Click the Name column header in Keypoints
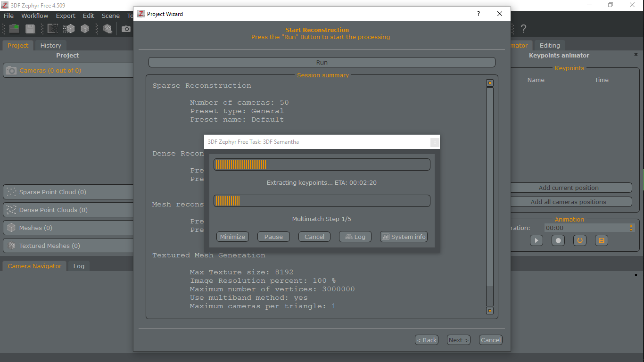Viewport: 644px width, 362px height. pos(536,80)
